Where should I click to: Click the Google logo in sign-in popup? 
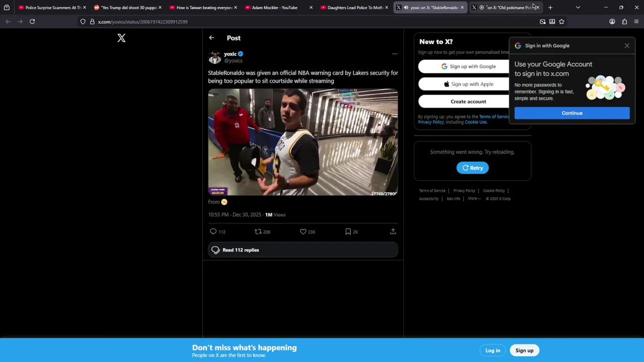click(x=518, y=46)
